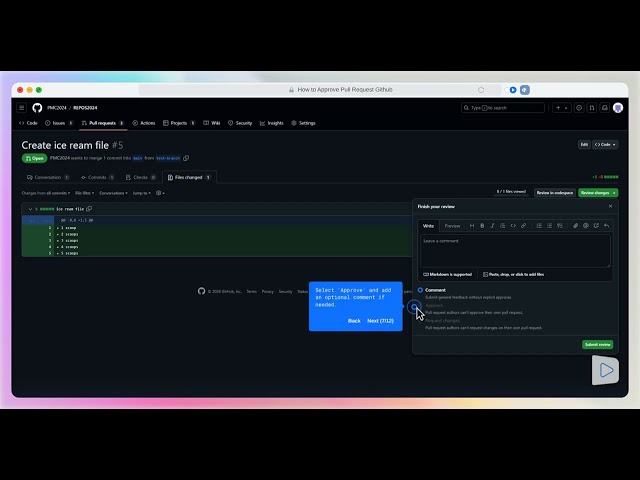
Task: Insert a numbered list in the comment
Action: (x=539, y=226)
